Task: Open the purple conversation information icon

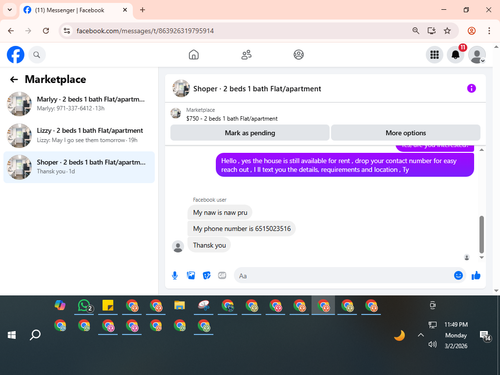Action: pos(471,88)
